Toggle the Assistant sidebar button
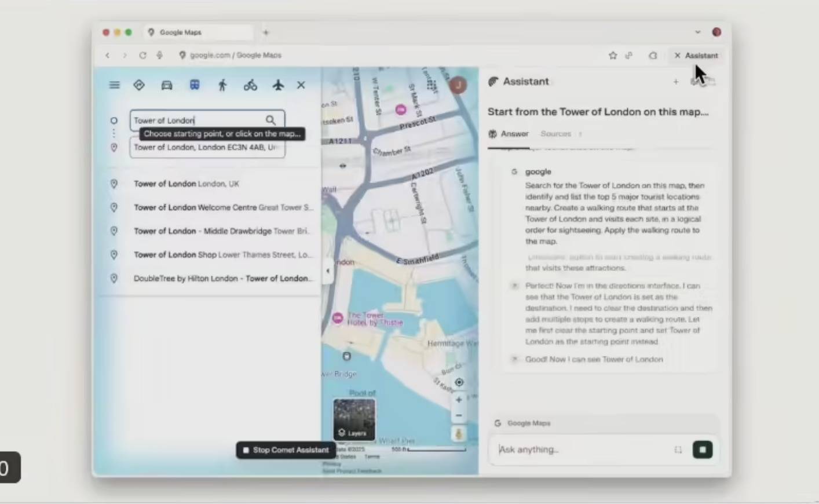Screen dimensions: 819x504 696,56
